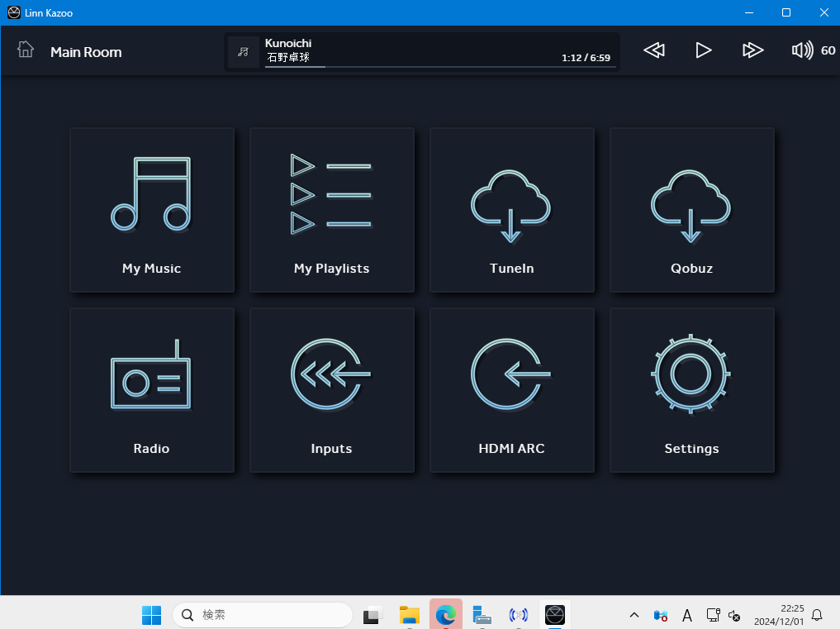Open the My Music tile
This screenshot has width=840, height=629.
(152, 210)
